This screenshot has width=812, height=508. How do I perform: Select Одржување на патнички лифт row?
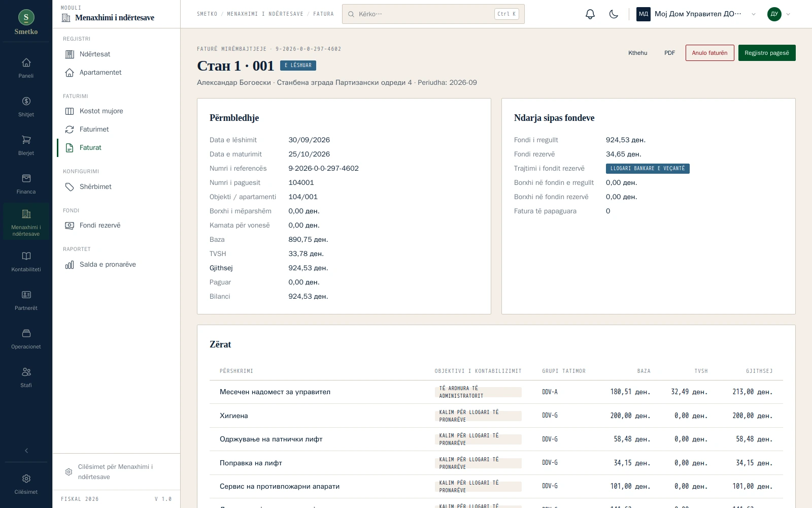496,439
